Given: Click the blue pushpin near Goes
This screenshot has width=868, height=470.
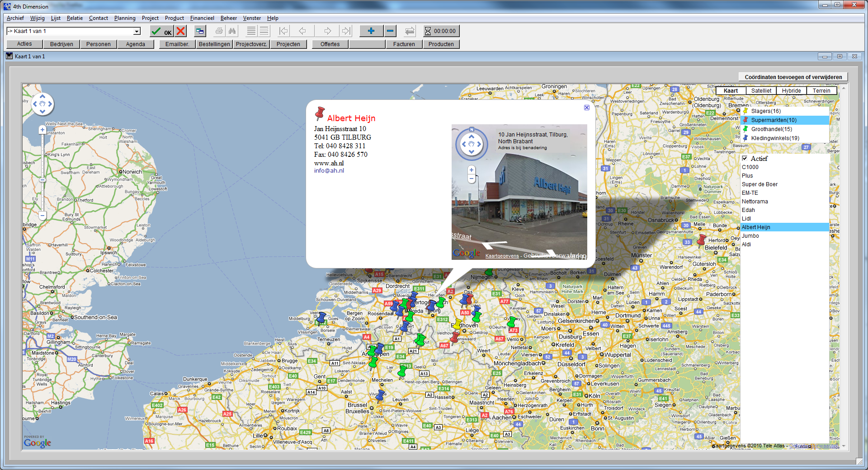Looking at the screenshot, I should pyautogui.click(x=321, y=319).
